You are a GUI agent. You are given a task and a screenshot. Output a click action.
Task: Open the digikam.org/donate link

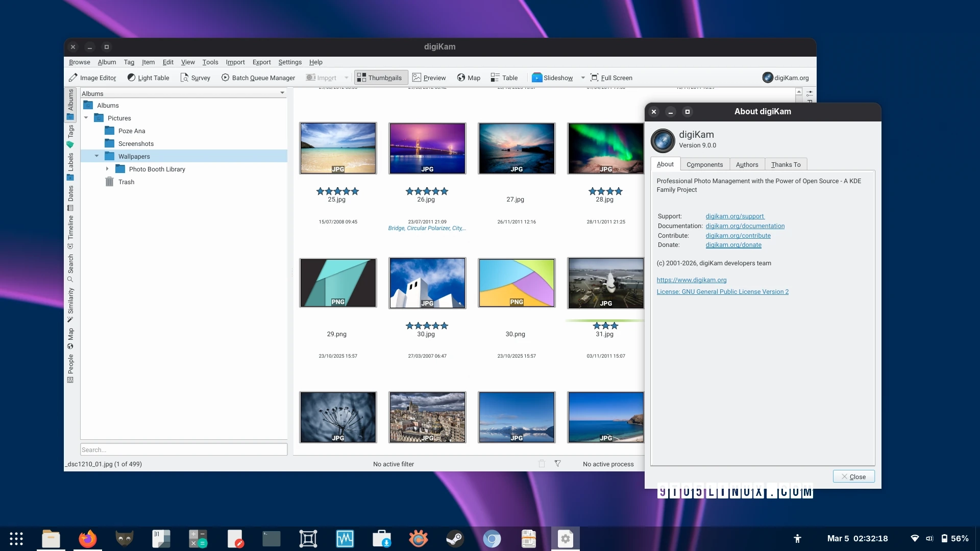point(733,245)
